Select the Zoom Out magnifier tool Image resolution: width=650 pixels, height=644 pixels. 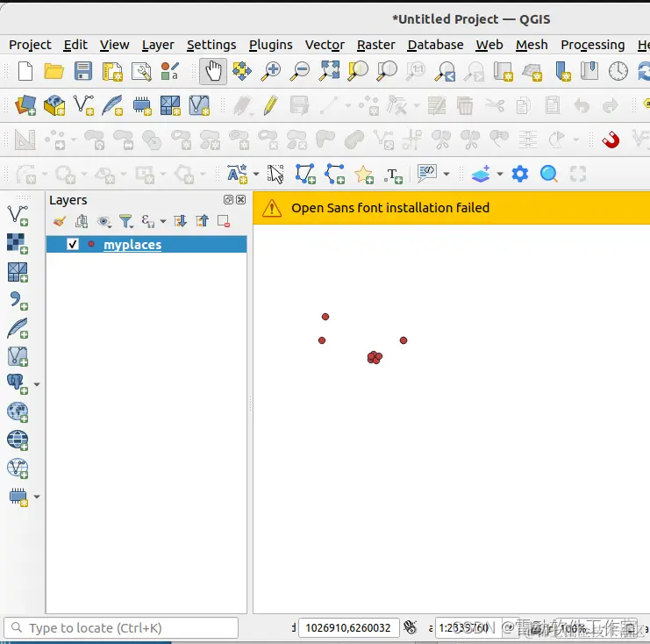coord(300,71)
